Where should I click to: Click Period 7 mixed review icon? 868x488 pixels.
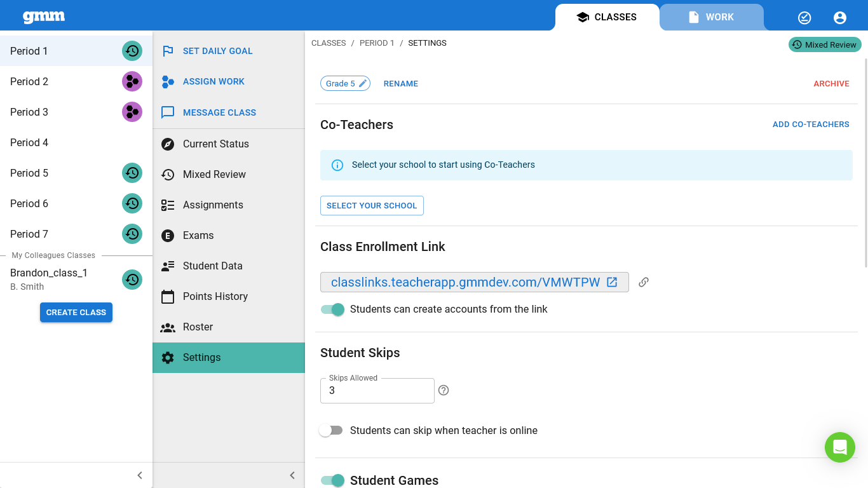coord(132,234)
